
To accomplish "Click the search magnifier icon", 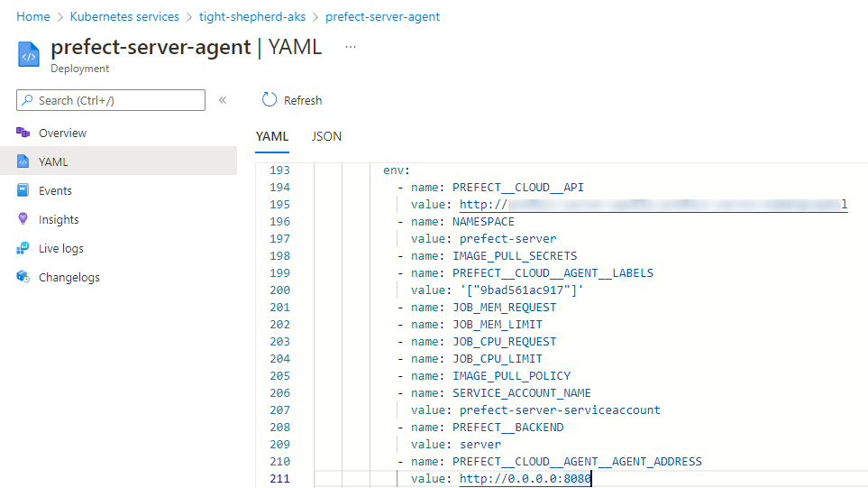I will (x=27, y=100).
